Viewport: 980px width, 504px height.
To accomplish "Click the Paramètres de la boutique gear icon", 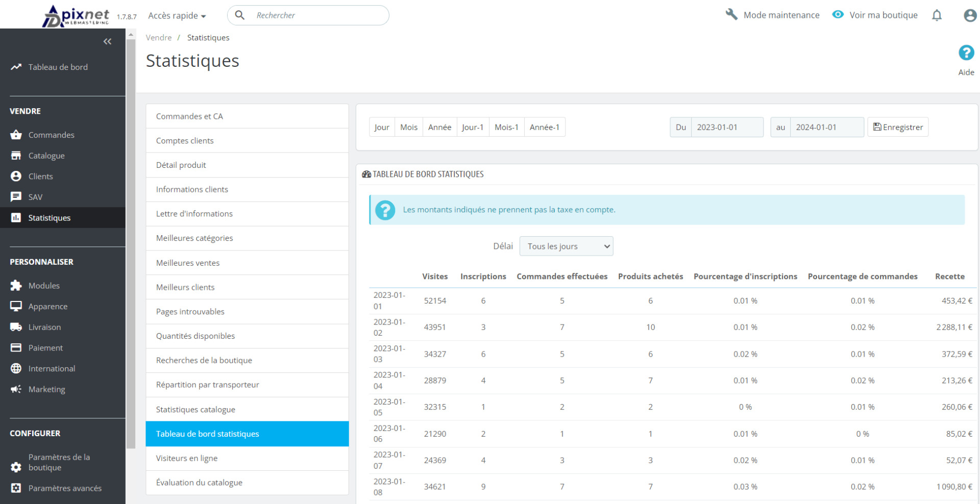I will tap(16, 467).
